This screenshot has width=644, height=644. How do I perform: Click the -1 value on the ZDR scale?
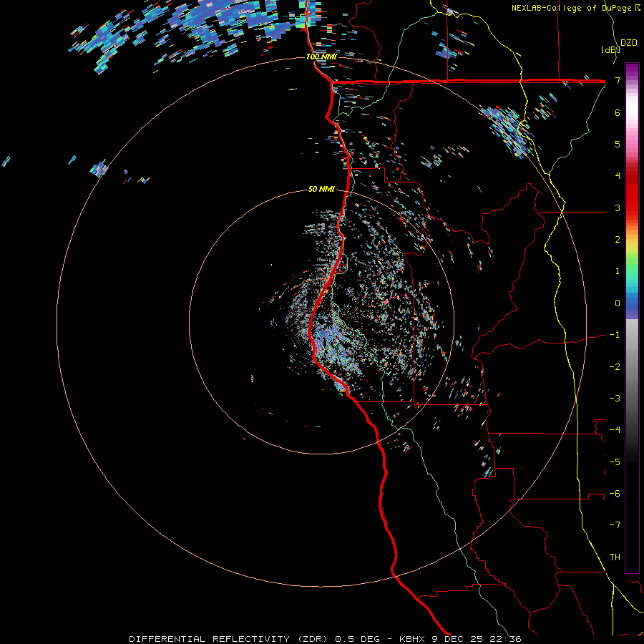click(x=615, y=335)
